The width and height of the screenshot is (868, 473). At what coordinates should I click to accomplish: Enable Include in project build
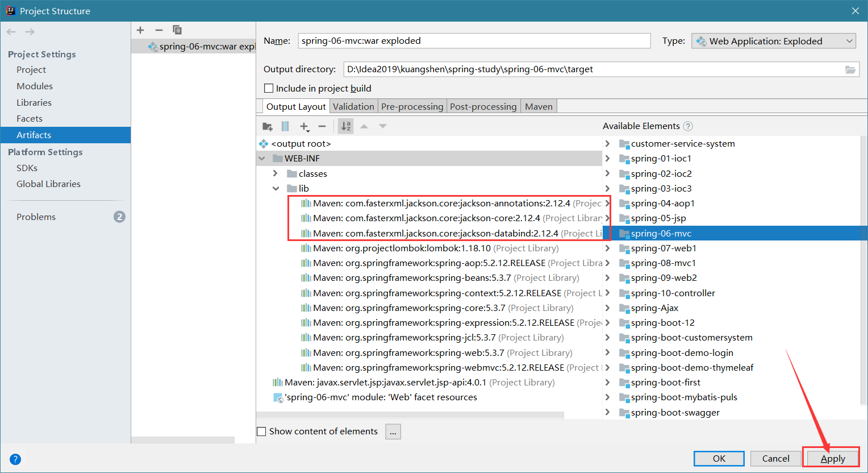[269, 88]
